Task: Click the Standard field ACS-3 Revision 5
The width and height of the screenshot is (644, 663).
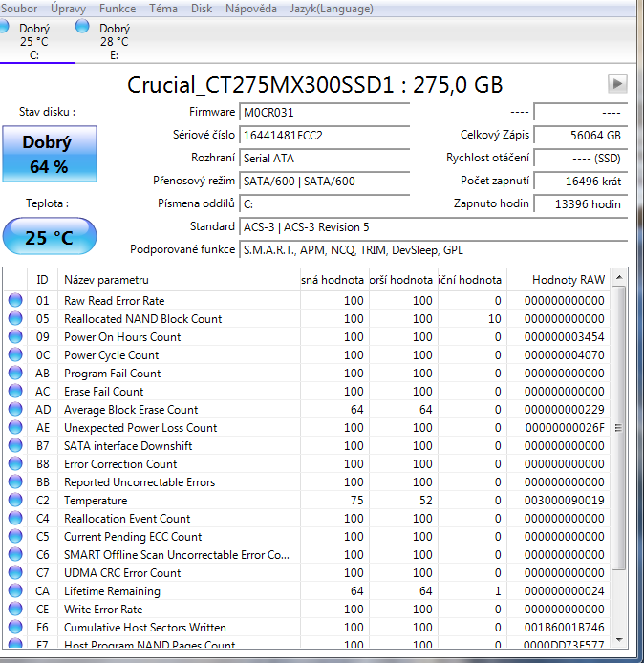Action: click(434, 227)
